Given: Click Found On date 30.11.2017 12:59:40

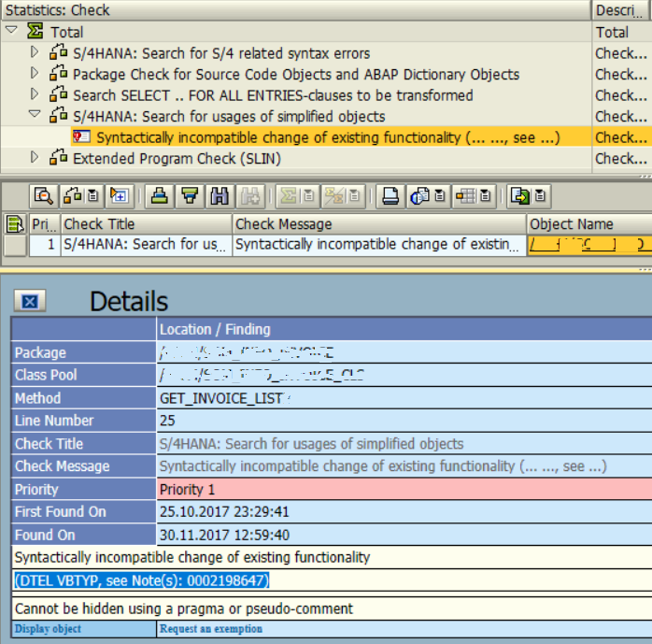Looking at the screenshot, I should pyautogui.click(x=224, y=535).
